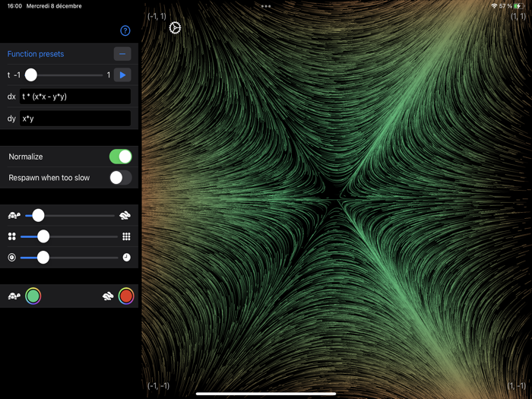Collapse the Function presets section
Screen dimensions: 532x399
(122, 54)
